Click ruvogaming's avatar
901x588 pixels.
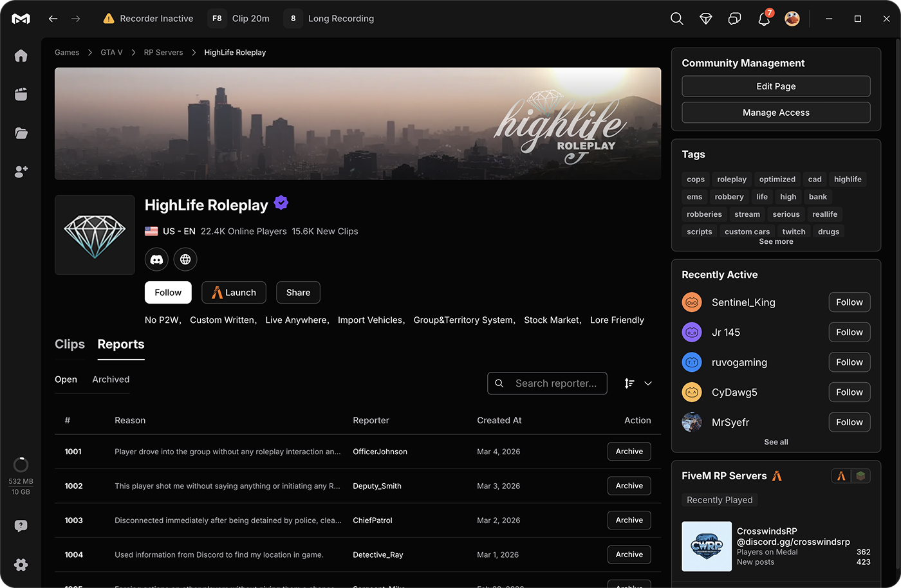click(x=692, y=362)
